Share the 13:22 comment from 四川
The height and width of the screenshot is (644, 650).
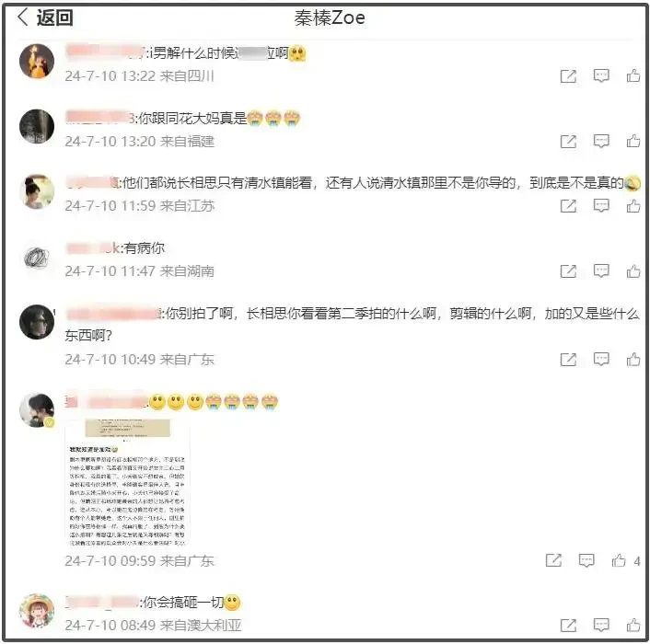[568, 75]
